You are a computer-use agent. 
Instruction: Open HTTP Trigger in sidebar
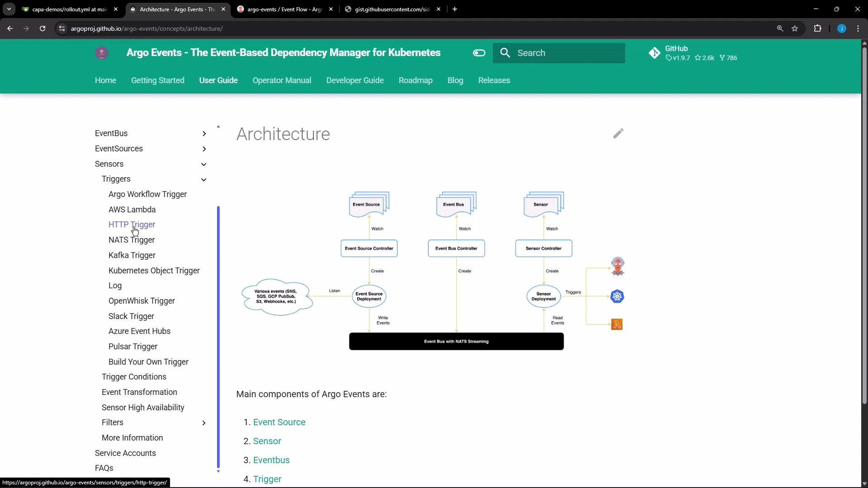tap(132, 225)
